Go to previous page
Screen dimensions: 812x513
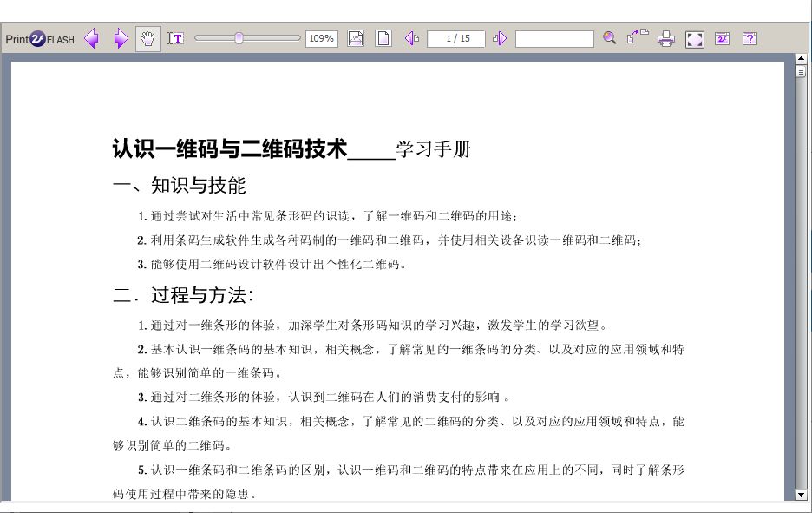click(412, 39)
